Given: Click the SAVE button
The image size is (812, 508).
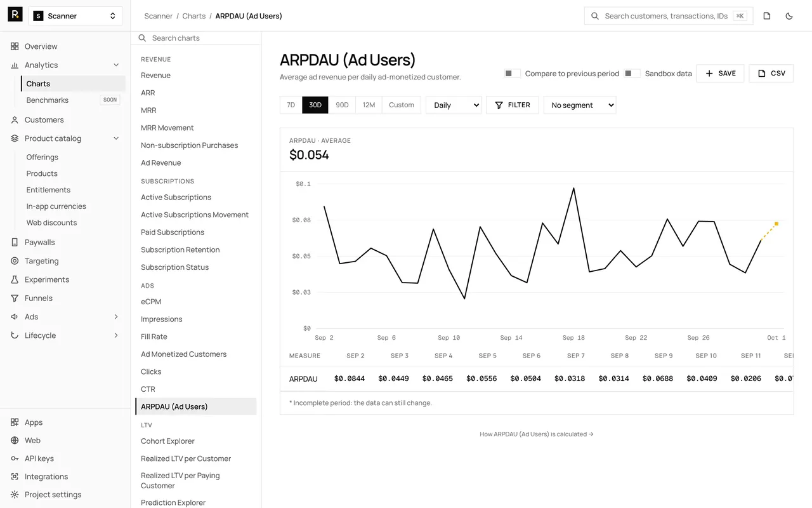Looking at the screenshot, I should point(720,74).
